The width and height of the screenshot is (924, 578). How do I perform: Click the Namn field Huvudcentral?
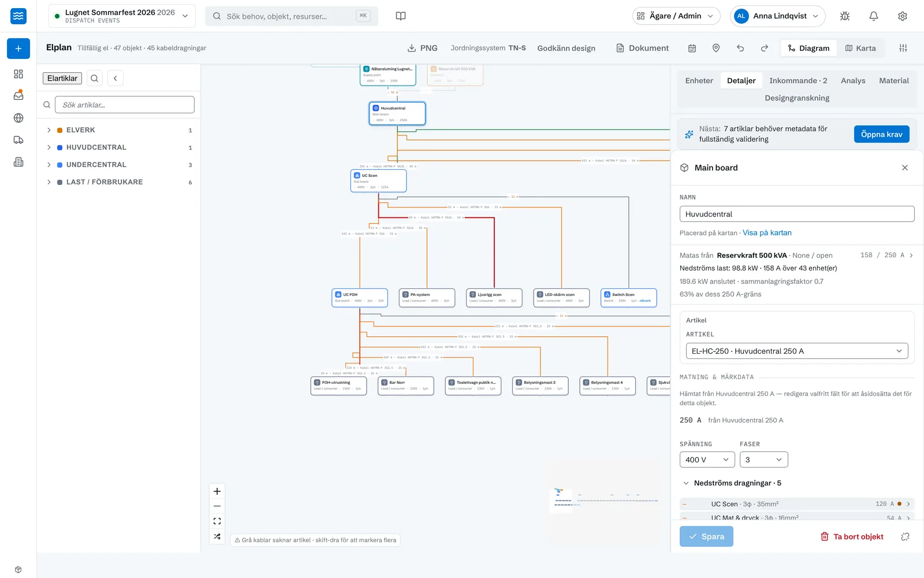(x=797, y=214)
